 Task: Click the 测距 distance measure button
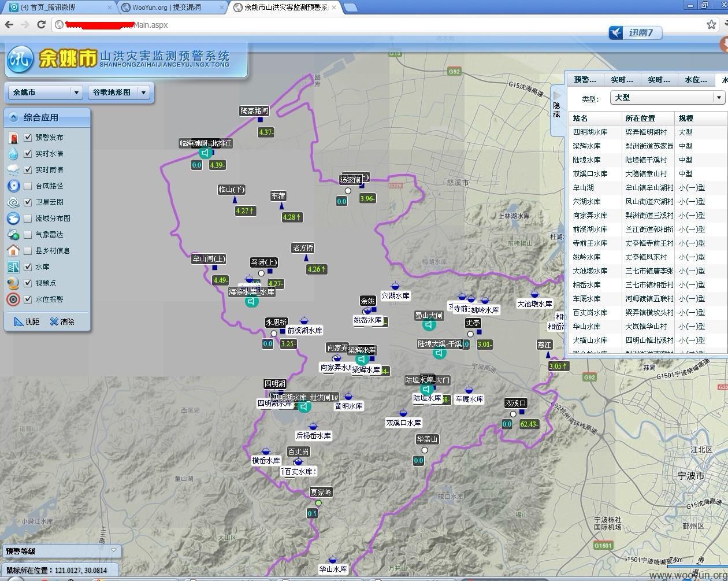coord(27,321)
